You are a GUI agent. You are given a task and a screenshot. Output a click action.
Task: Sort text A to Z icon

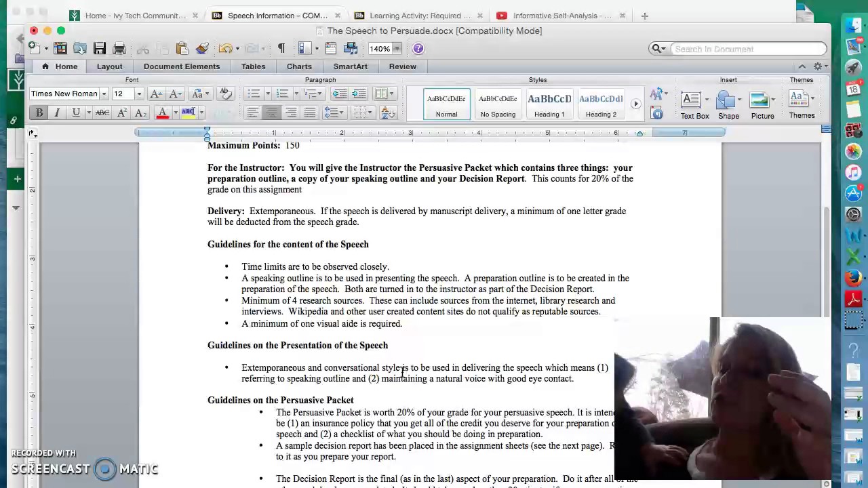(388, 113)
